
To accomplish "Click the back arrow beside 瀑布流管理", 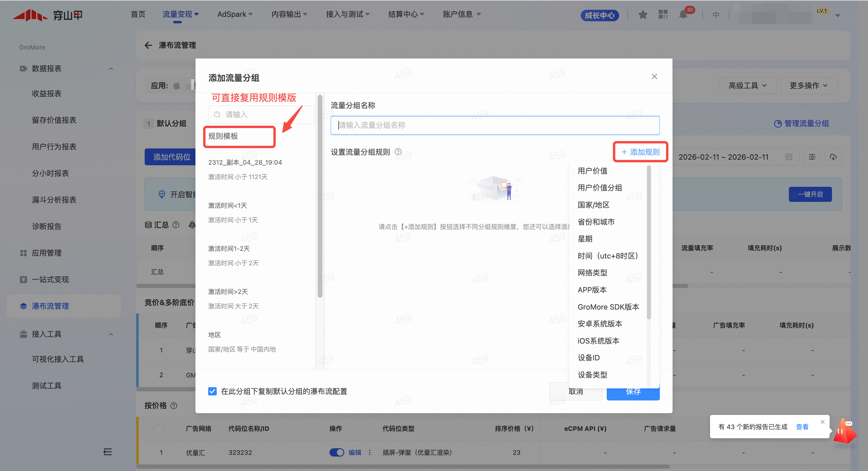I will coord(148,45).
